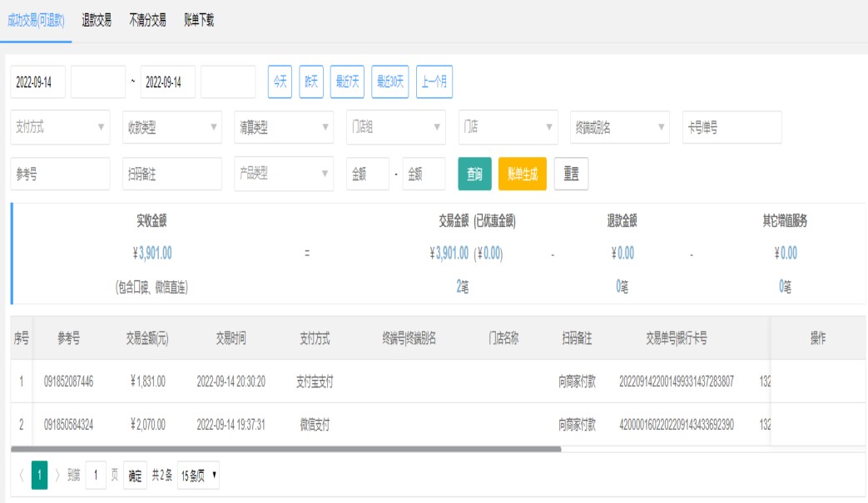The image size is (868, 503).
Task: Reset filters with the 重置 button
Action: pos(571,174)
